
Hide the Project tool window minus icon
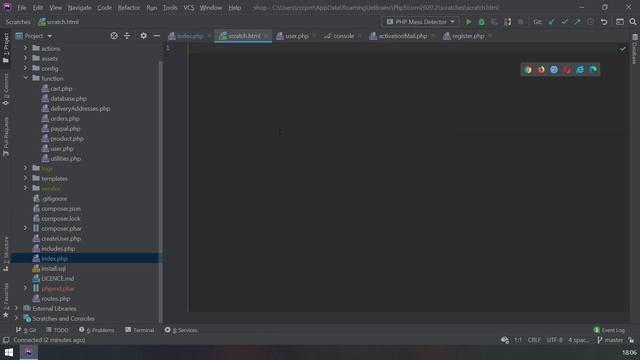click(x=156, y=36)
